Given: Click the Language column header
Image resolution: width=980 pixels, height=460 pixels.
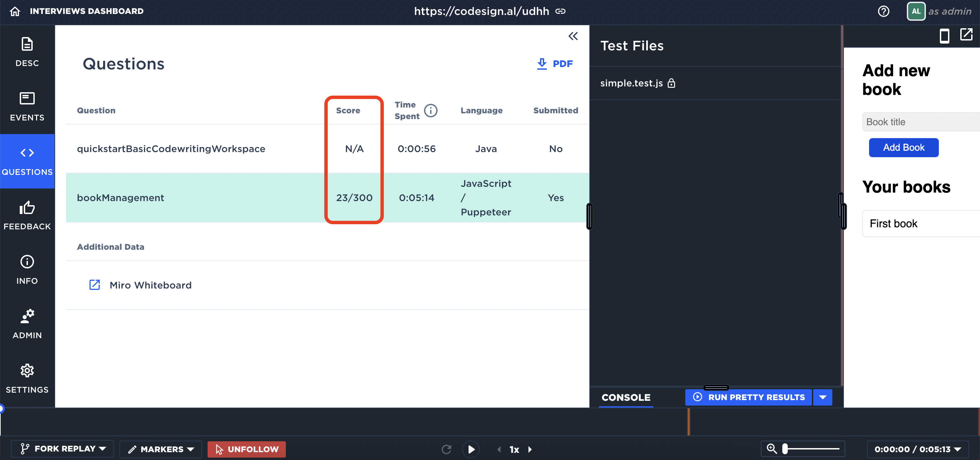Looking at the screenshot, I should click(481, 110).
